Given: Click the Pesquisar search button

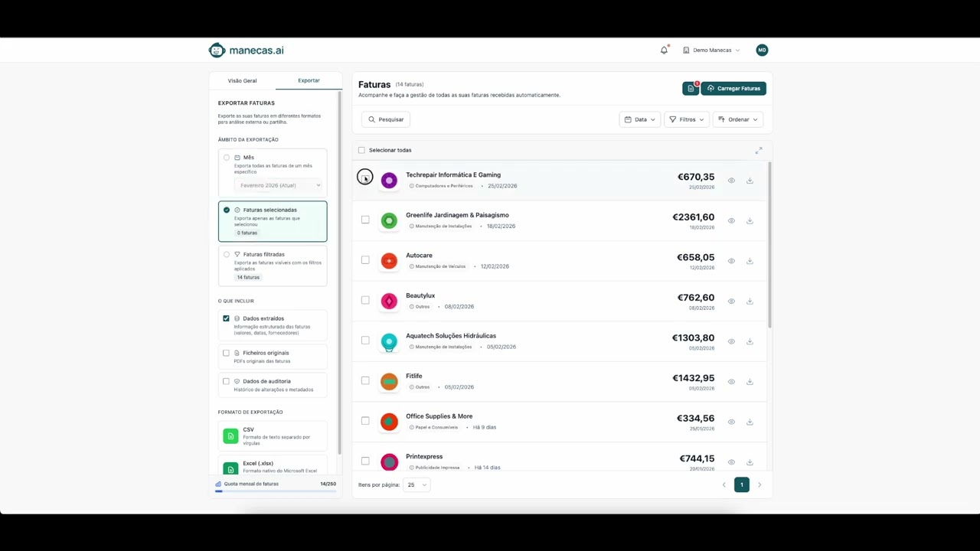Looking at the screenshot, I should (386, 119).
